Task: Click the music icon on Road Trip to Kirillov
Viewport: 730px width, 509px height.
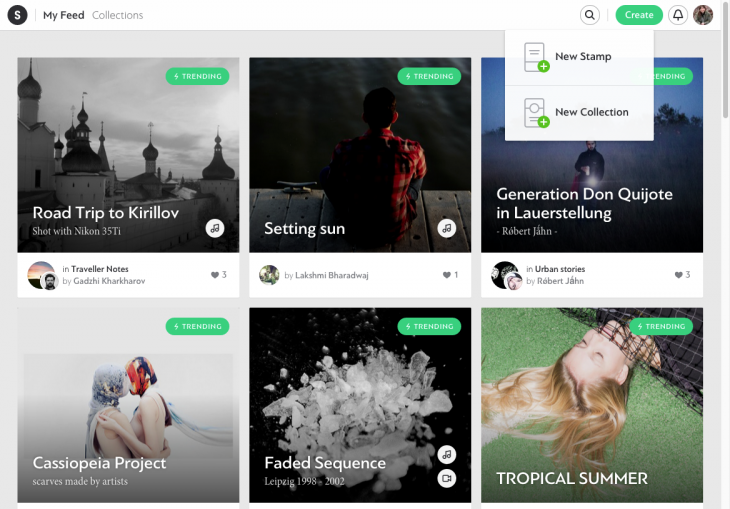Action: (x=215, y=228)
